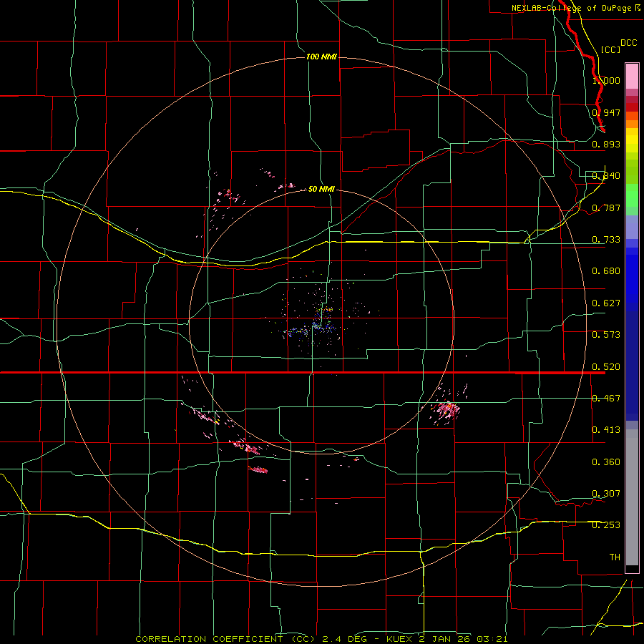644x644 pixels.
Task: Select the 0.947 scale value
Action: pos(606,112)
